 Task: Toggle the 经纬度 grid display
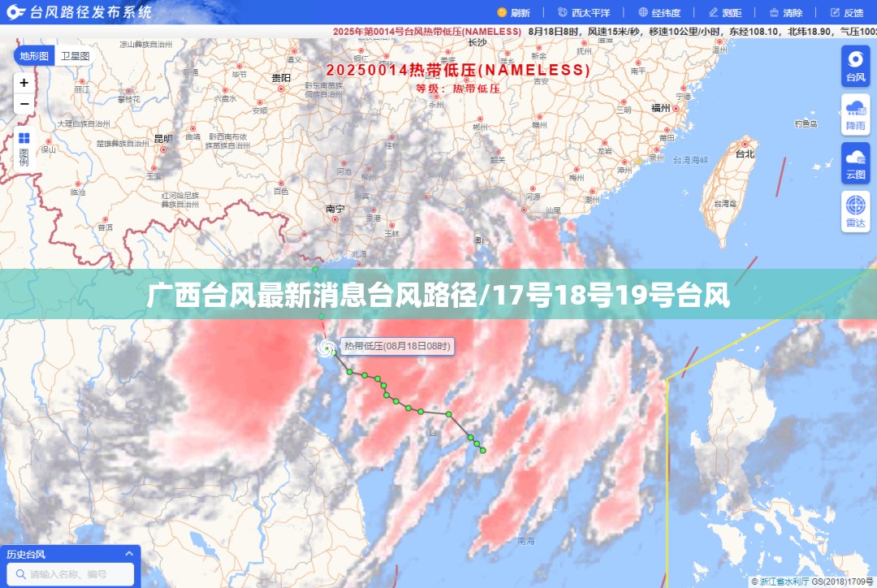click(x=660, y=12)
